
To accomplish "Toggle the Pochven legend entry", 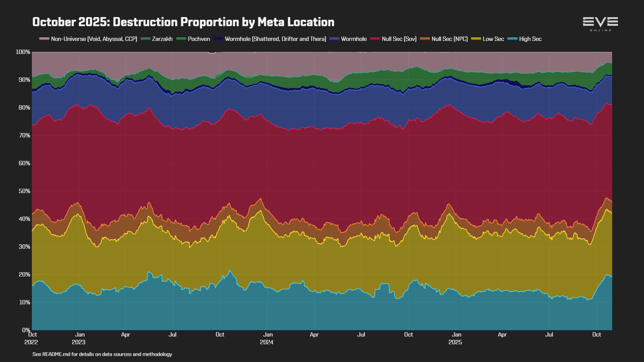I will (199, 39).
